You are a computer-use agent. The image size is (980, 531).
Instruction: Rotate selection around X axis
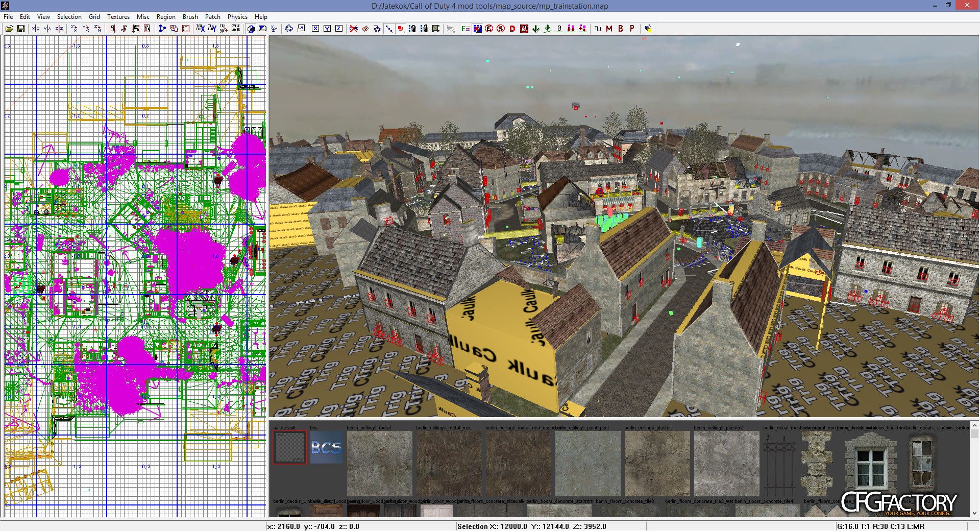point(74,29)
